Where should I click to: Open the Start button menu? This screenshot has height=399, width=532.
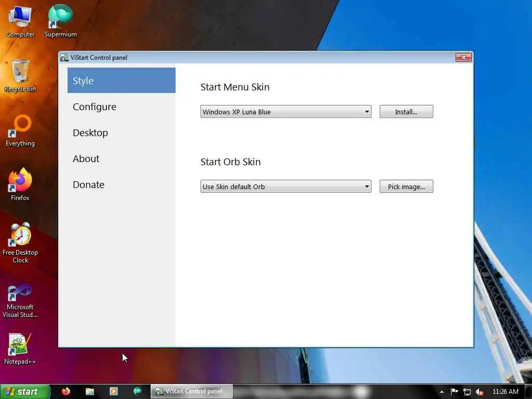[x=25, y=392]
